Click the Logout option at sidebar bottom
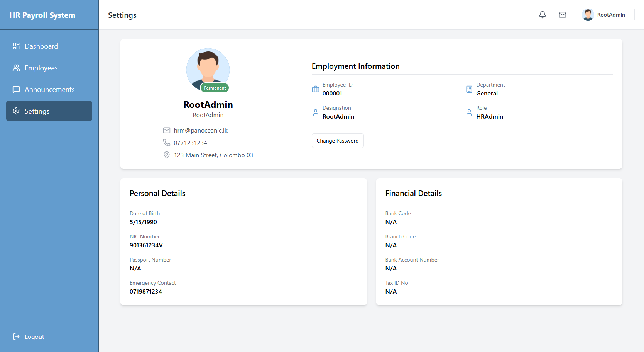Viewport: 644px width, 352px height. coord(34,337)
